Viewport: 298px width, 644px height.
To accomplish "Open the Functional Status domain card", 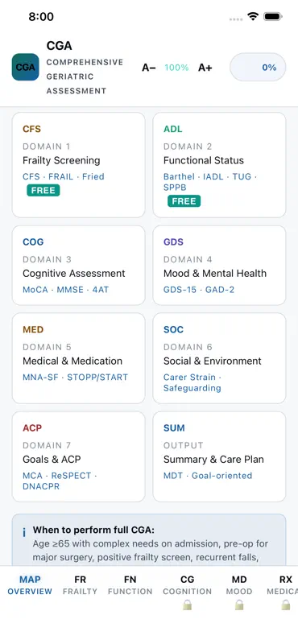I will pos(220,165).
